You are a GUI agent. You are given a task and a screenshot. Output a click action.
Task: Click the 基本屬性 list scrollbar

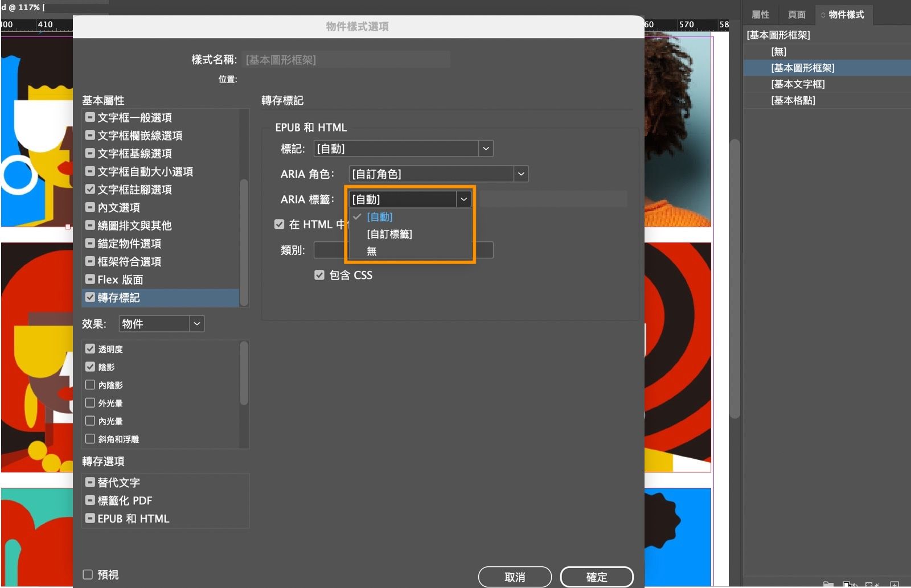coord(244,242)
